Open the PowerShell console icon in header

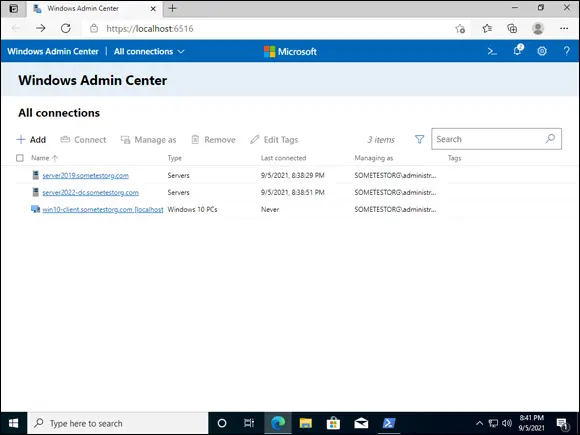point(492,51)
